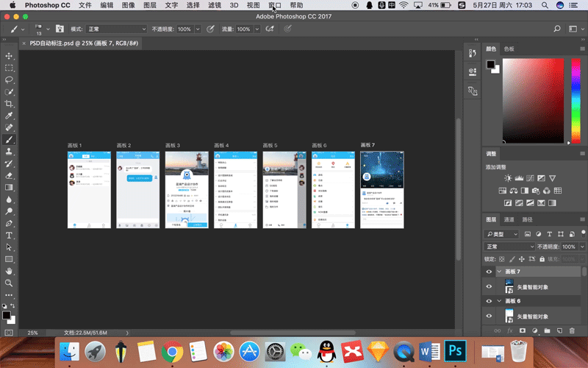Select the Clone Stamp tool
The image size is (588, 368).
(9, 152)
